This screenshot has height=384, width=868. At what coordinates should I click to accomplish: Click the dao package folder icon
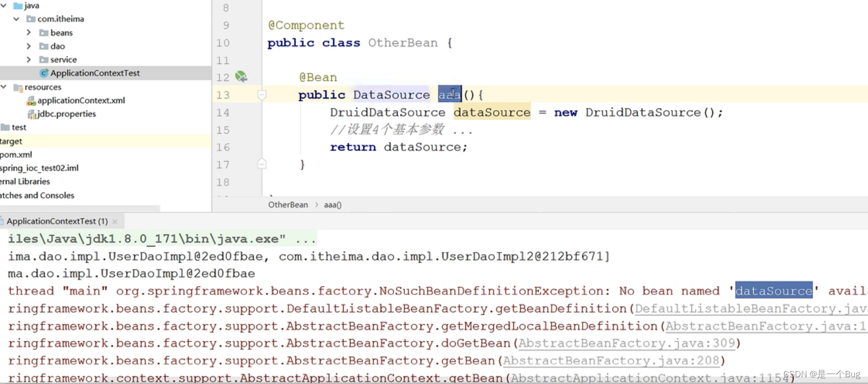click(44, 46)
